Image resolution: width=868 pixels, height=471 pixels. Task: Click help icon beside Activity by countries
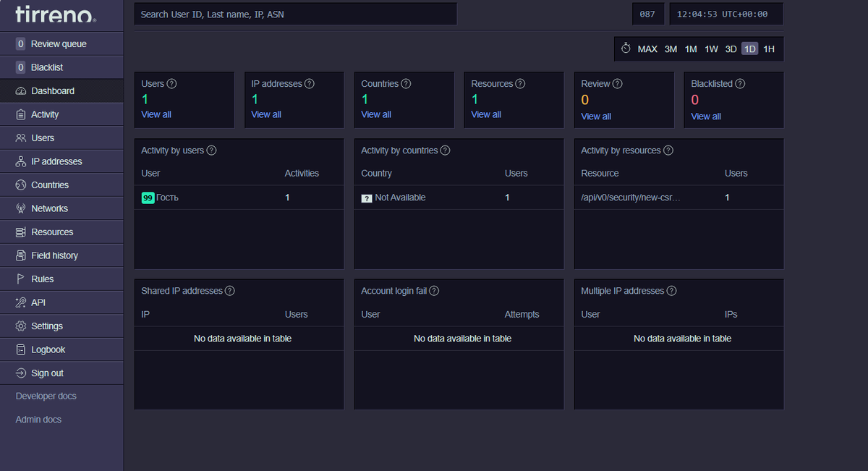tap(445, 150)
